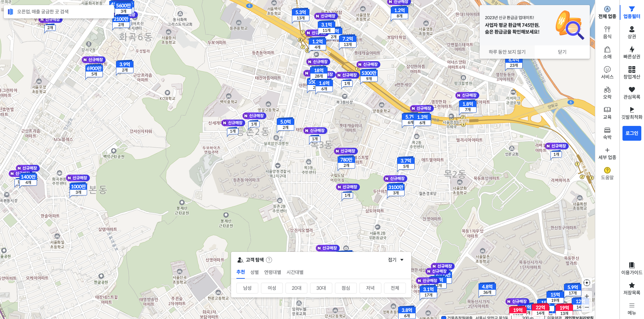This screenshot has width=644, height=319.
Task: Choose the 음식 category icon
Action: coord(607,29)
